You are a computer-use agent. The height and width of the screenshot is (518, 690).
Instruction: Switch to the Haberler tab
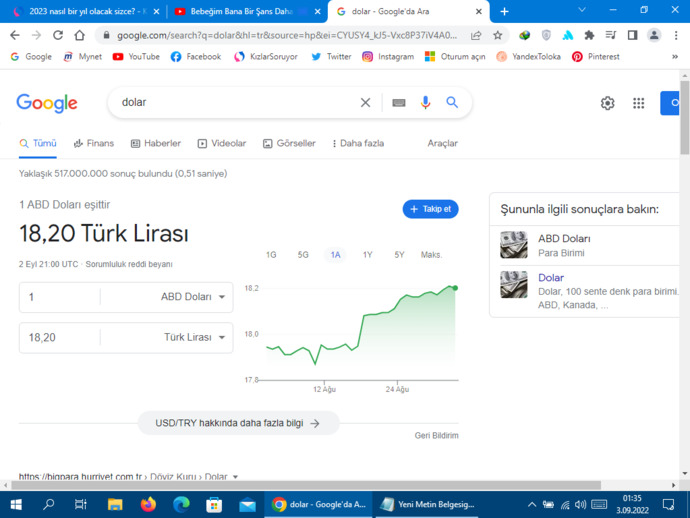pos(156,143)
